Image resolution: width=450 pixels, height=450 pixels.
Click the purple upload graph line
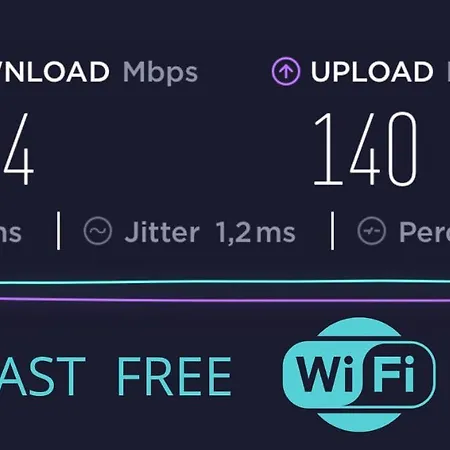pos(225,300)
